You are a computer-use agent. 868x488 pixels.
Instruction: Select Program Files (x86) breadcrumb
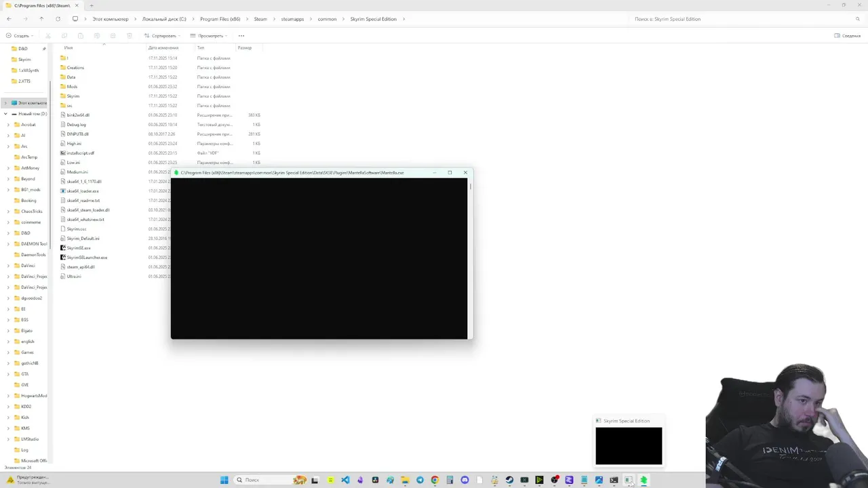point(220,19)
